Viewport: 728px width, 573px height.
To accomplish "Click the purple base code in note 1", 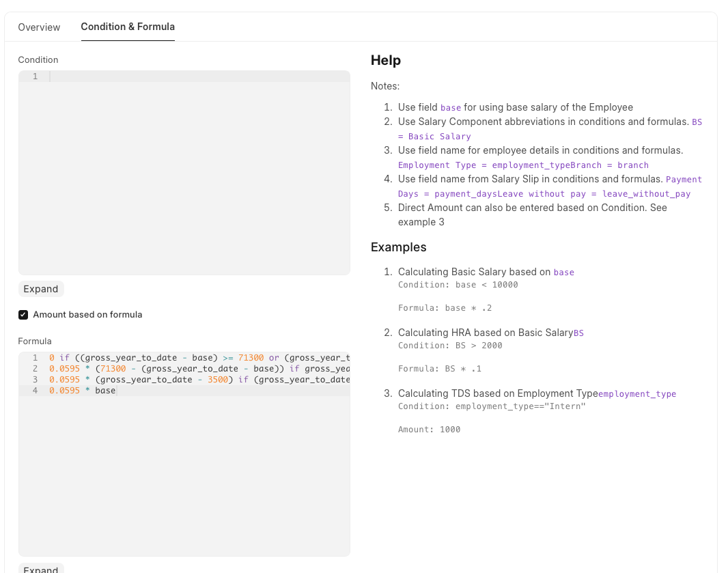I will tap(450, 108).
